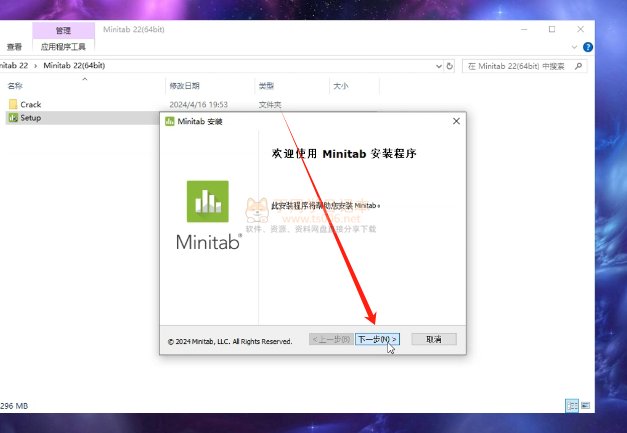Open the 应用程序工具 tab

coord(63,47)
